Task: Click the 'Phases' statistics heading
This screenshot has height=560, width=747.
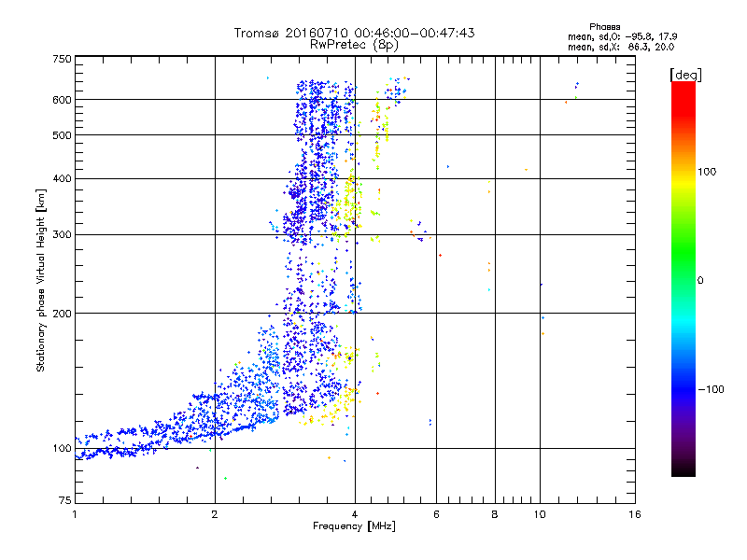Action: point(604,27)
